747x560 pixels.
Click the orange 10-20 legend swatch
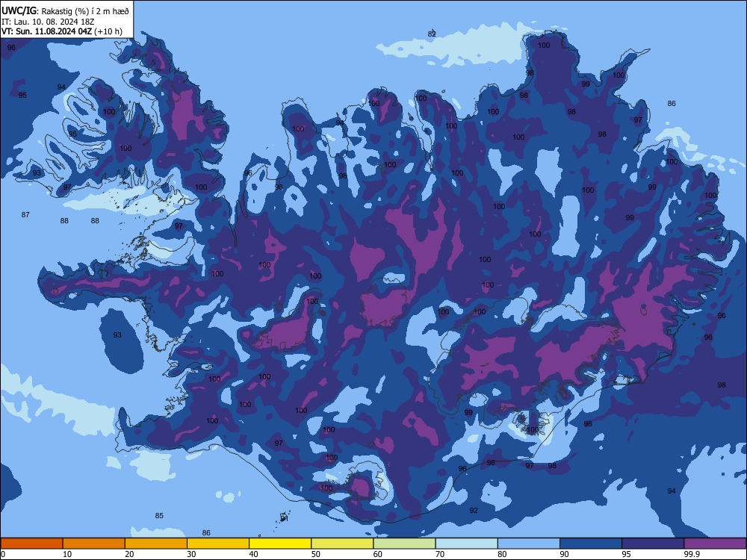[94, 544]
